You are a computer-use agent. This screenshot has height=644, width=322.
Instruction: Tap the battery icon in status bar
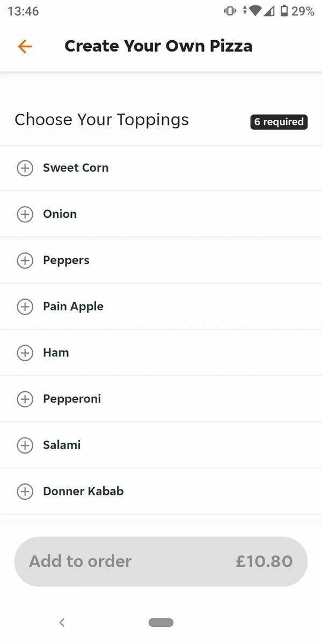coord(284,11)
